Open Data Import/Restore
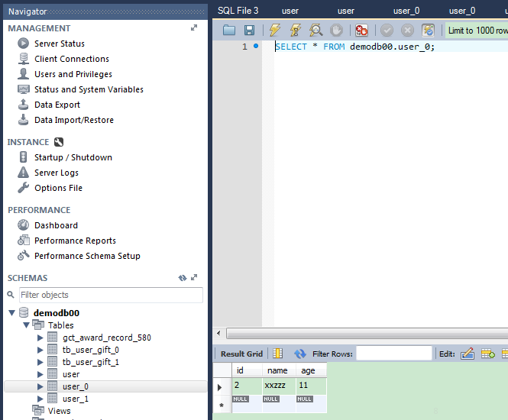Image resolution: width=508 pixels, height=420 pixels. click(x=74, y=120)
